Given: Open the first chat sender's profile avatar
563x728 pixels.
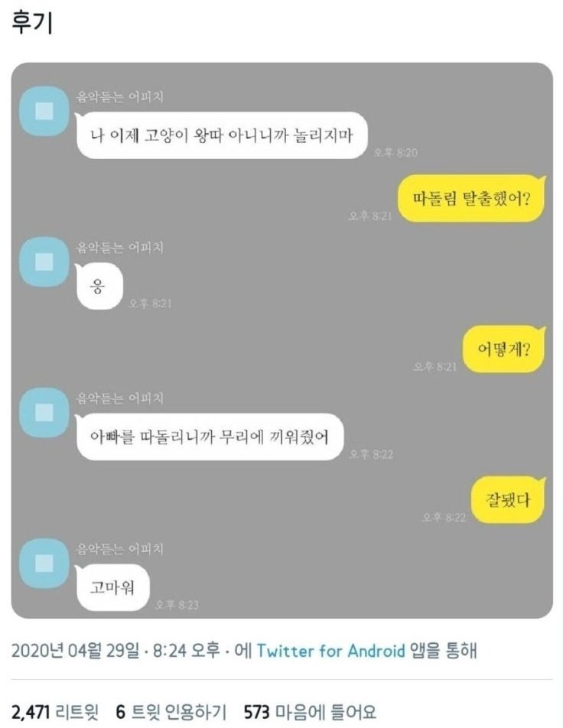Looking at the screenshot, I should (44, 111).
